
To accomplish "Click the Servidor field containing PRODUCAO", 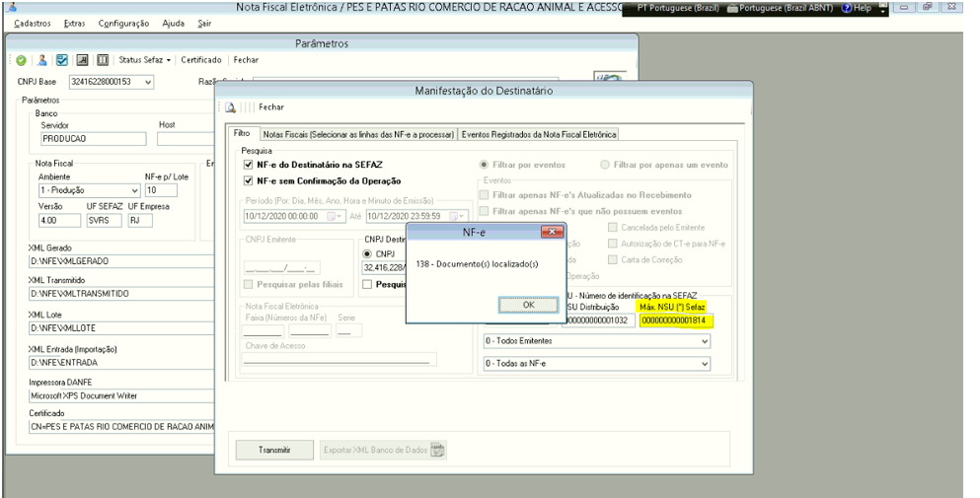I will 93,139.
